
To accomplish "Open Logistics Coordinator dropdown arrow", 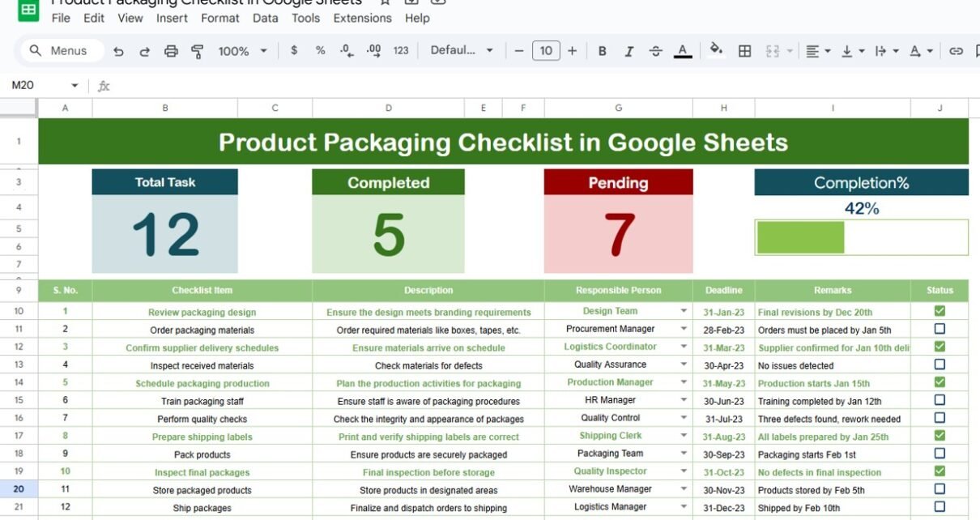I will [684, 347].
